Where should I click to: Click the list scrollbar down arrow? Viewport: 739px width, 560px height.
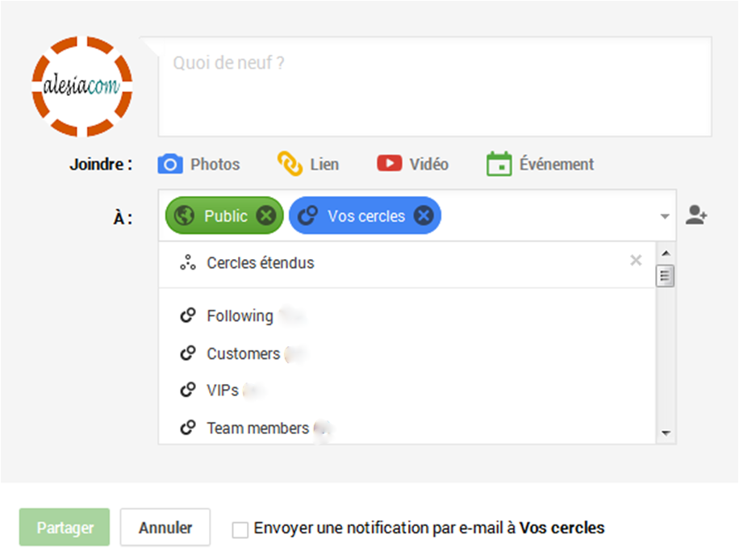pos(666,433)
